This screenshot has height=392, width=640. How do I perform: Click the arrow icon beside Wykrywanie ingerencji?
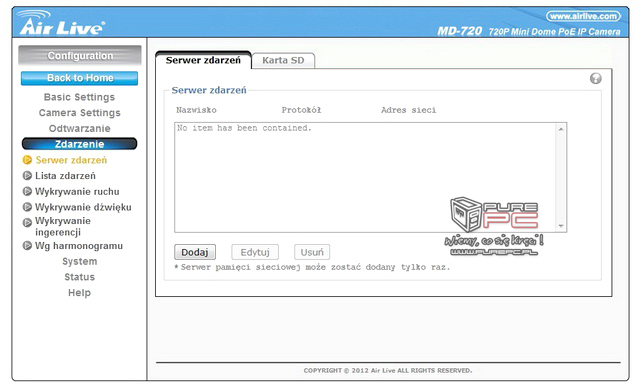point(27,223)
